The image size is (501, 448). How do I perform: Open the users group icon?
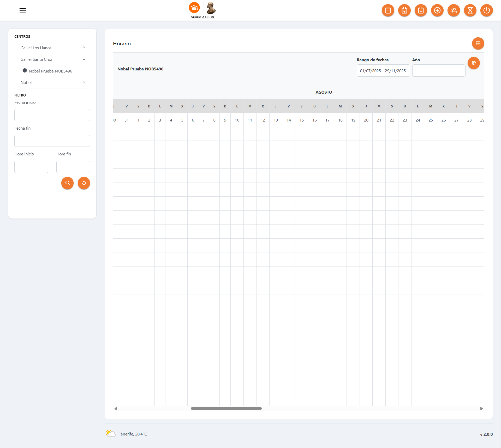(x=454, y=10)
